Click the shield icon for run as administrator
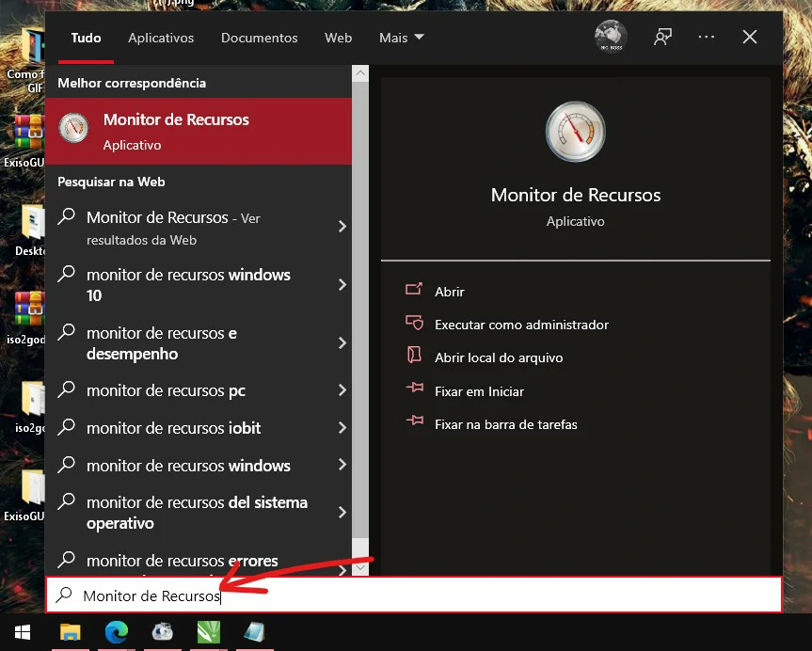This screenshot has width=812, height=651. pyautogui.click(x=414, y=322)
